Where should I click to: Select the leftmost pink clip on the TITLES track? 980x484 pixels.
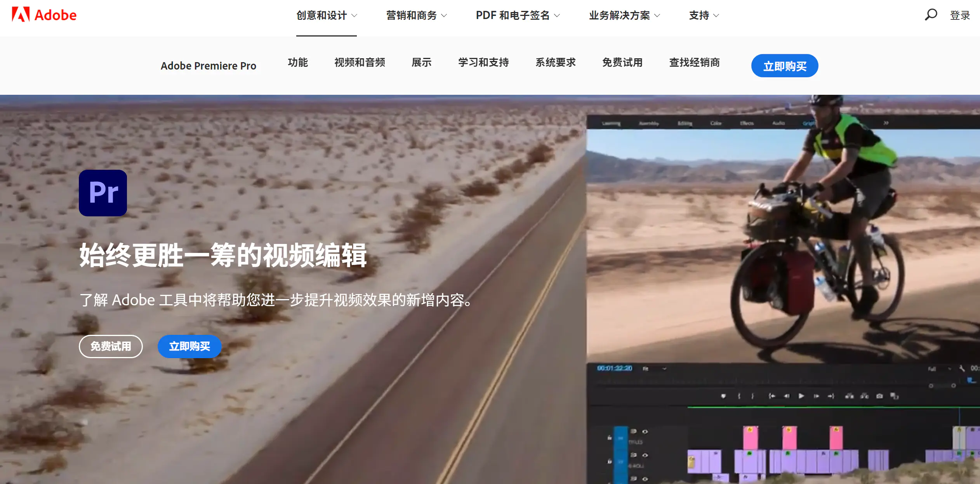click(x=751, y=438)
